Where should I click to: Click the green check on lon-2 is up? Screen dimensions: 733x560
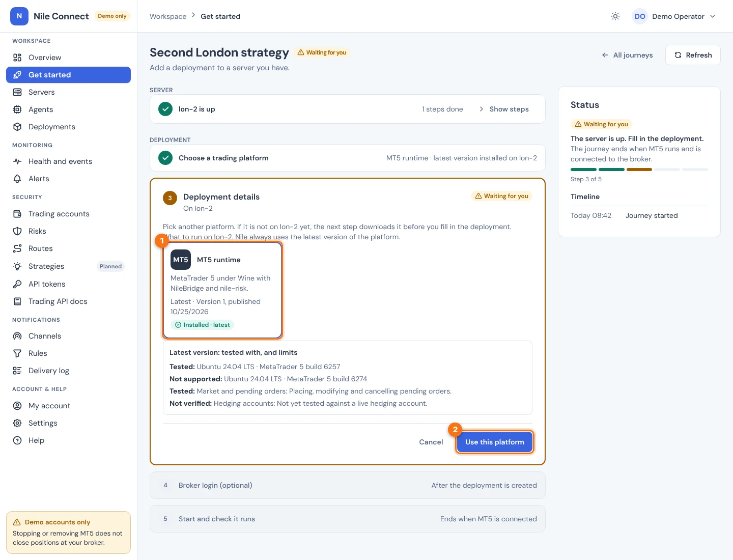[165, 109]
